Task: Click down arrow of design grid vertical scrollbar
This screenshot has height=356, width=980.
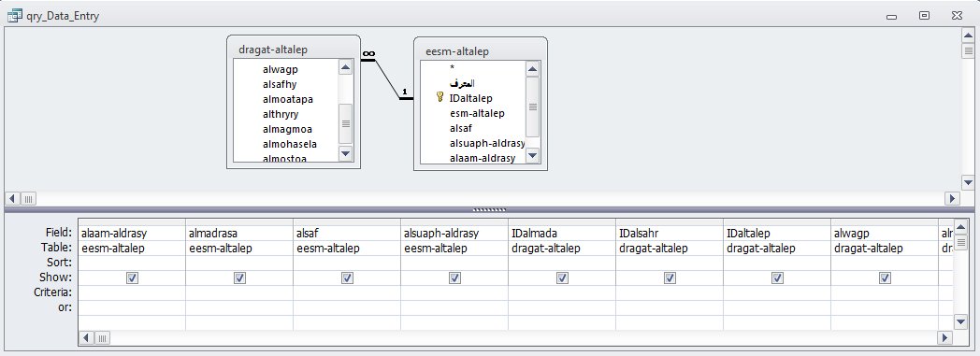Action: (x=961, y=321)
